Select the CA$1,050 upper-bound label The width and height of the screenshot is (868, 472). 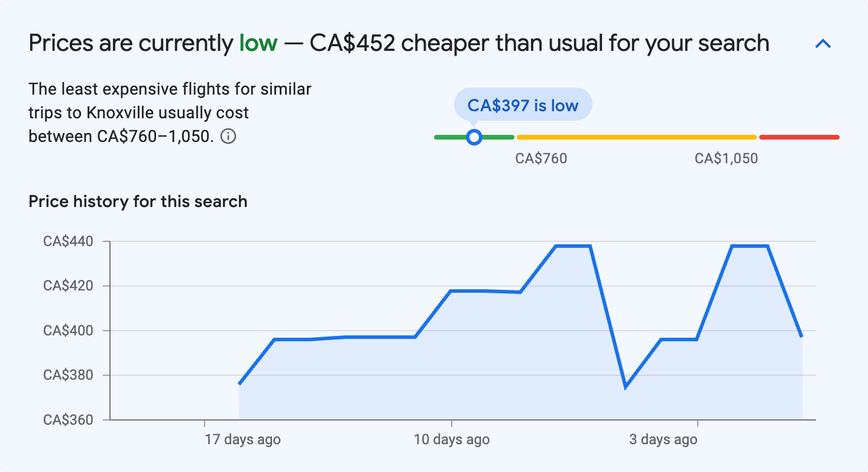[726, 158]
